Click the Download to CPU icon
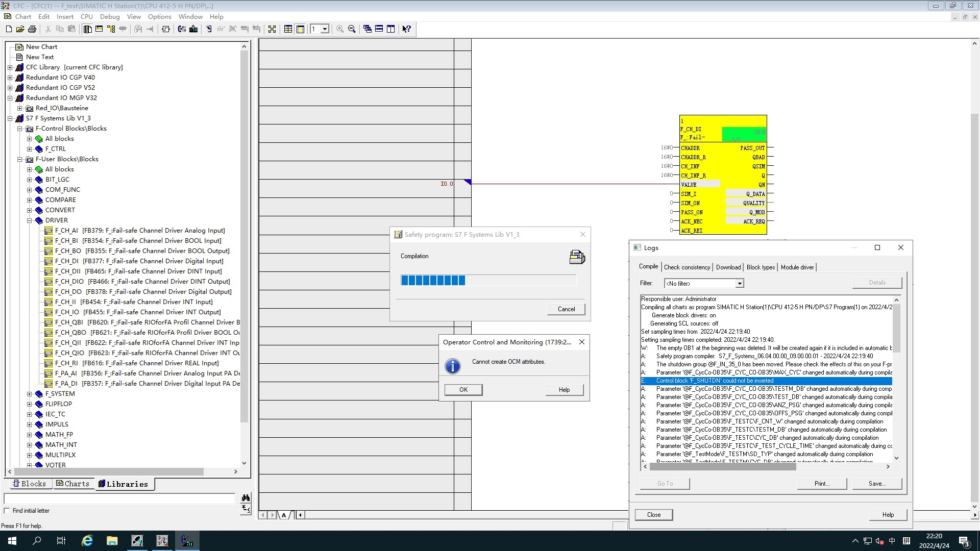 tap(193, 29)
